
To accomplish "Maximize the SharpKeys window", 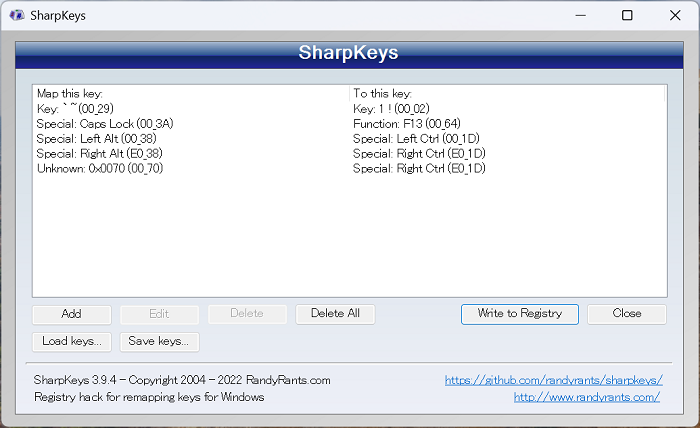I will click(627, 15).
